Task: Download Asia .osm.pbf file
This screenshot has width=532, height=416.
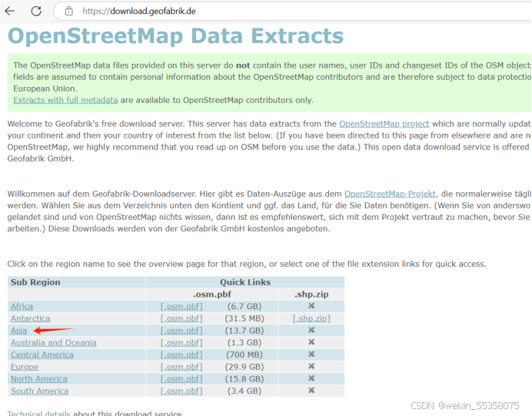Action: 181,331
